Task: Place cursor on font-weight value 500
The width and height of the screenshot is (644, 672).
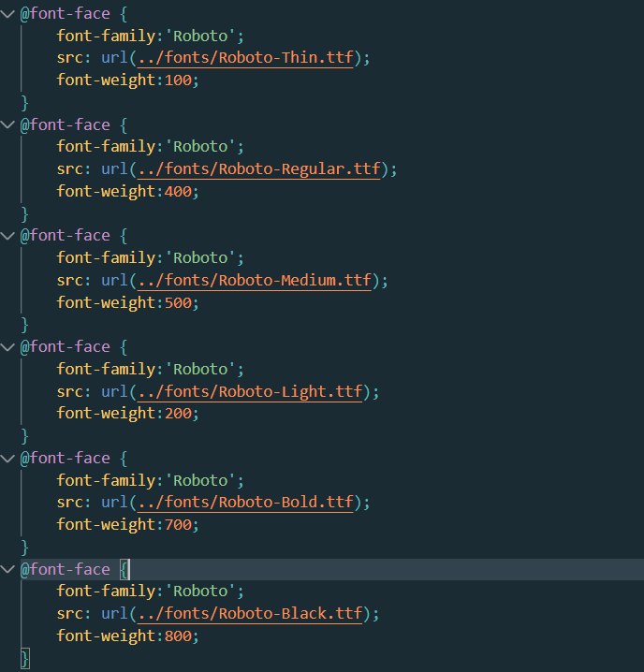Action: (178, 303)
